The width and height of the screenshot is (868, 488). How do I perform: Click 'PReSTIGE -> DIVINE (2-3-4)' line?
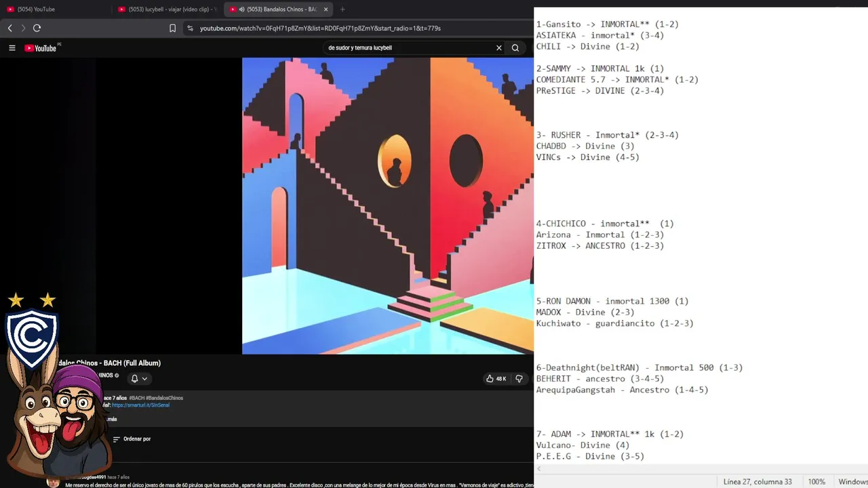point(599,91)
